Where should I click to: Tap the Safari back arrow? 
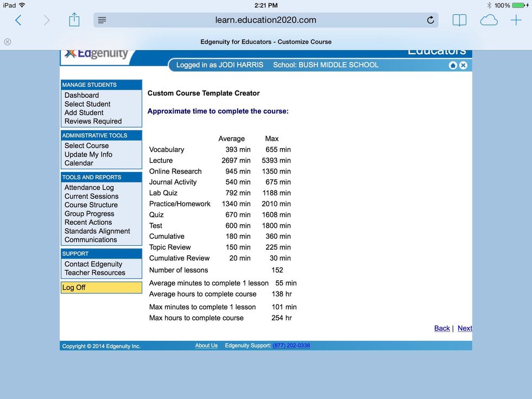pos(18,21)
